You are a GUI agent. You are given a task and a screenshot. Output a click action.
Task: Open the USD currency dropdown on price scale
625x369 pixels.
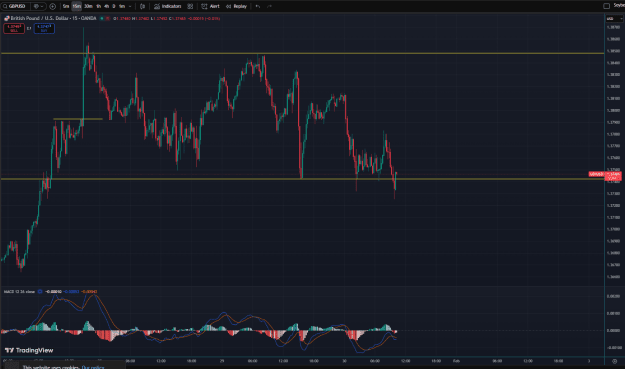(x=614, y=19)
